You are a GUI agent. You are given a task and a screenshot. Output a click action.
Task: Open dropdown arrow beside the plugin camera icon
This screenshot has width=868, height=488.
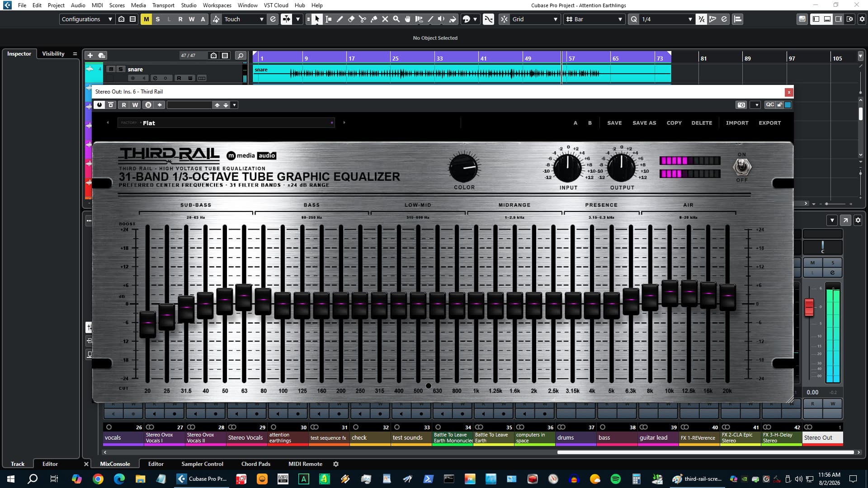pos(756,105)
